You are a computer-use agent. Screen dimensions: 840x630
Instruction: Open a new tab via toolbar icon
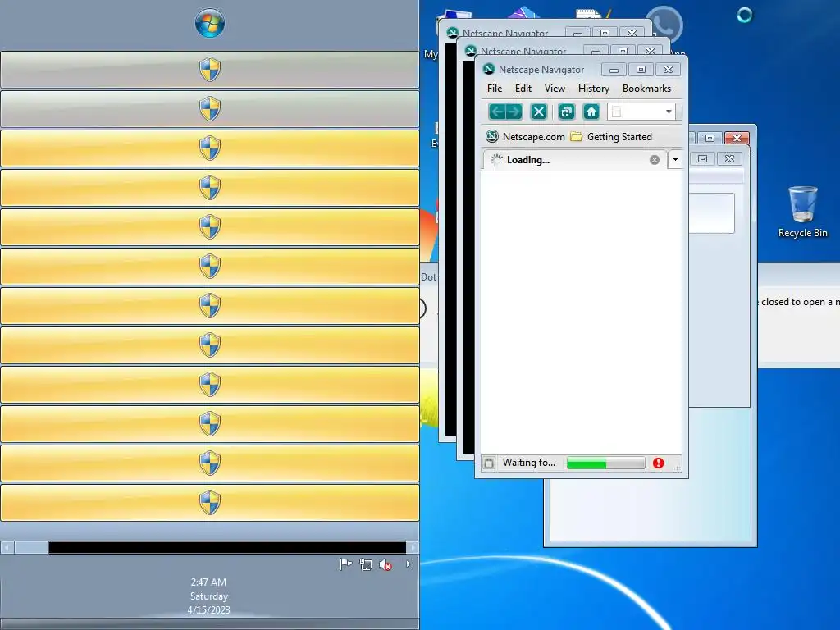[x=566, y=112]
